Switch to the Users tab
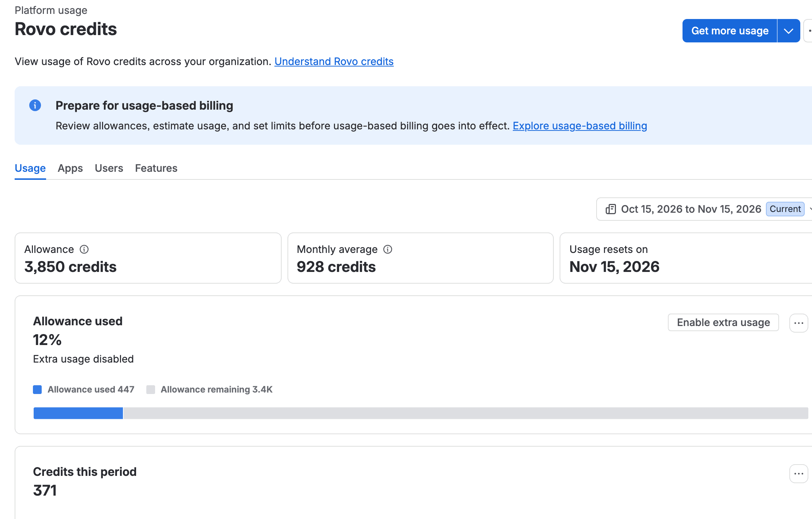The image size is (812, 519). pos(109,168)
